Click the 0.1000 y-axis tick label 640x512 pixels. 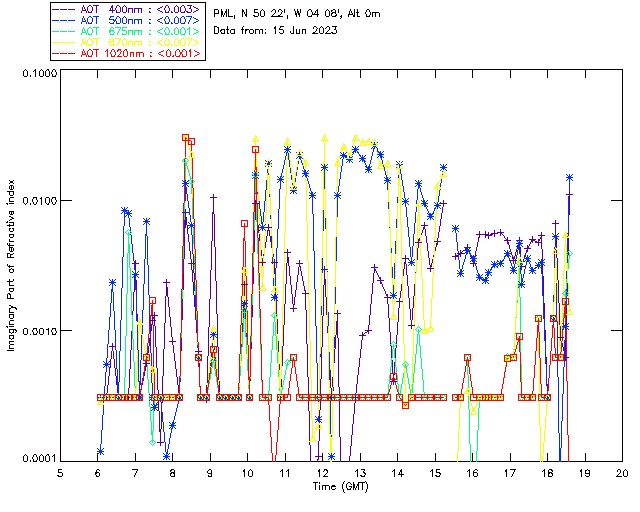click(39, 73)
